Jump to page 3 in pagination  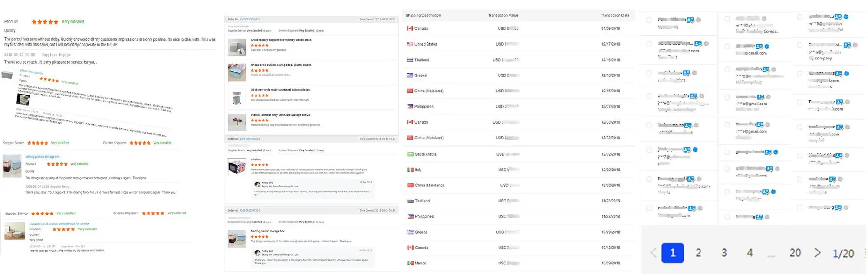click(x=724, y=253)
